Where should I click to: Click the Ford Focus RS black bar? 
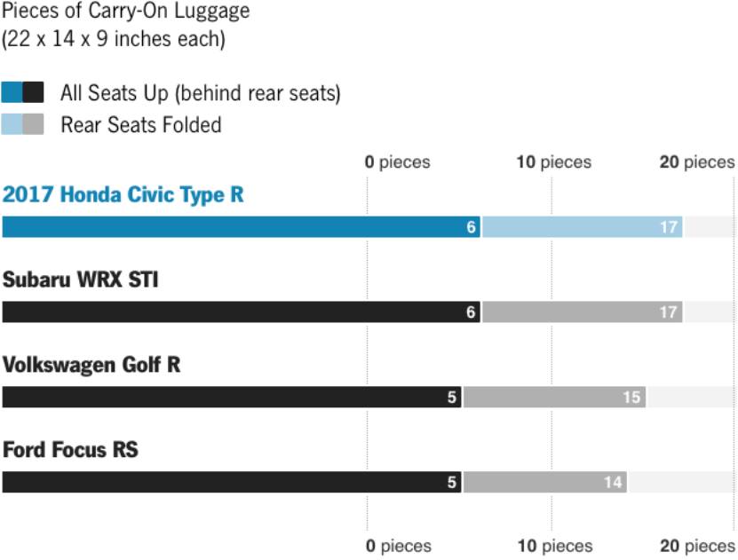pyautogui.click(x=232, y=483)
